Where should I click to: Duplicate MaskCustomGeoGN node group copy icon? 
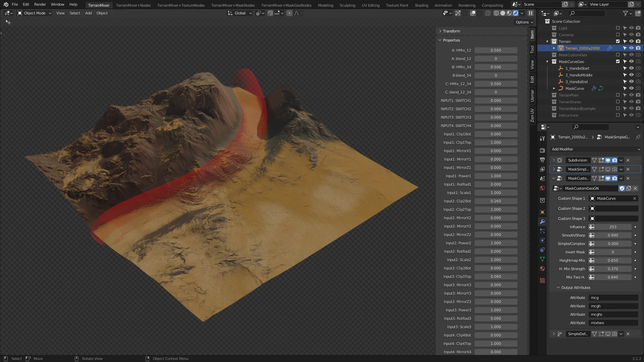click(629, 188)
